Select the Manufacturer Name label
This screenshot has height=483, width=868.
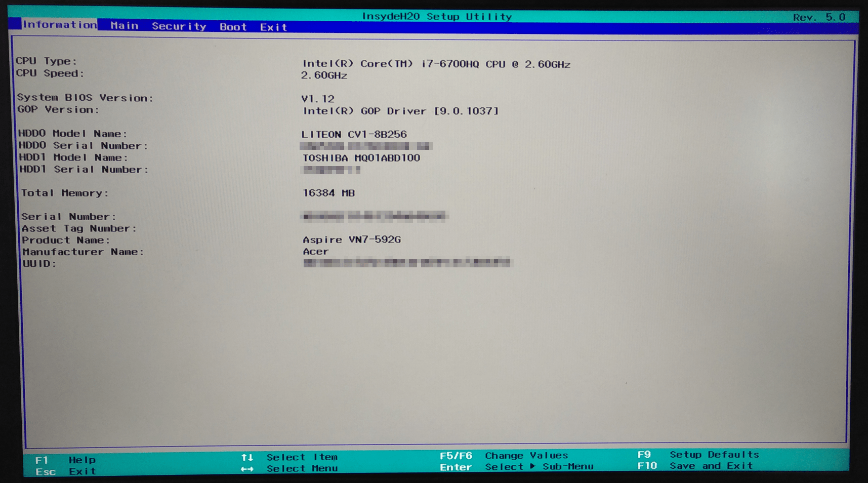tap(83, 252)
